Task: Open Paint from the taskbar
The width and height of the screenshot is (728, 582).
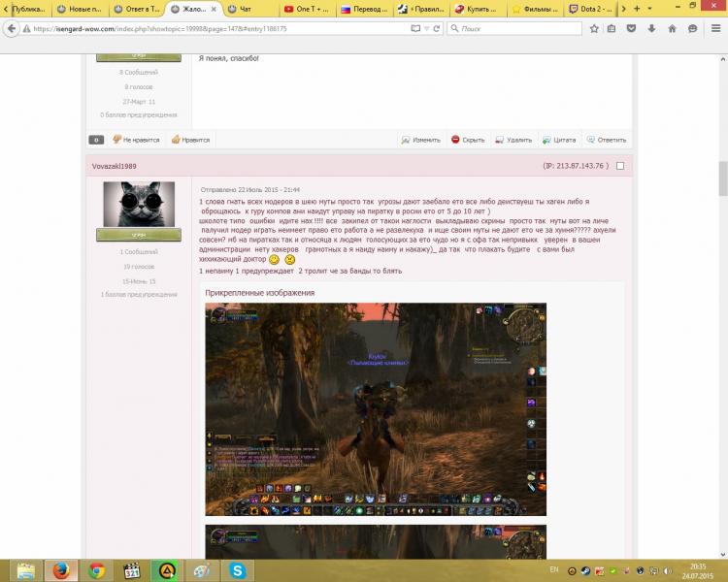Action: [202, 570]
